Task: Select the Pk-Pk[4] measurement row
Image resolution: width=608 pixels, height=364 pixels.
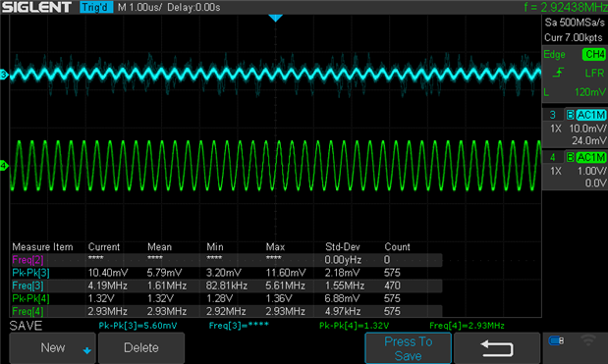Action: pyautogui.click(x=227, y=298)
